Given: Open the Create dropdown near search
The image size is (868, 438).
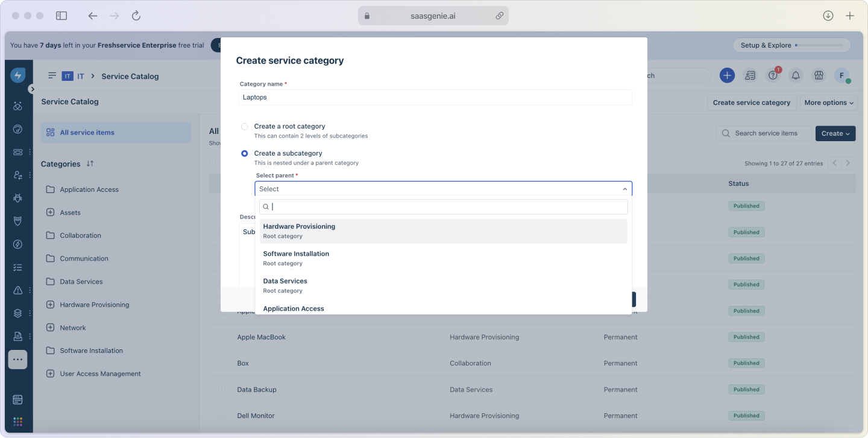Looking at the screenshot, I should pyautogui.click(x=835, y=133).
